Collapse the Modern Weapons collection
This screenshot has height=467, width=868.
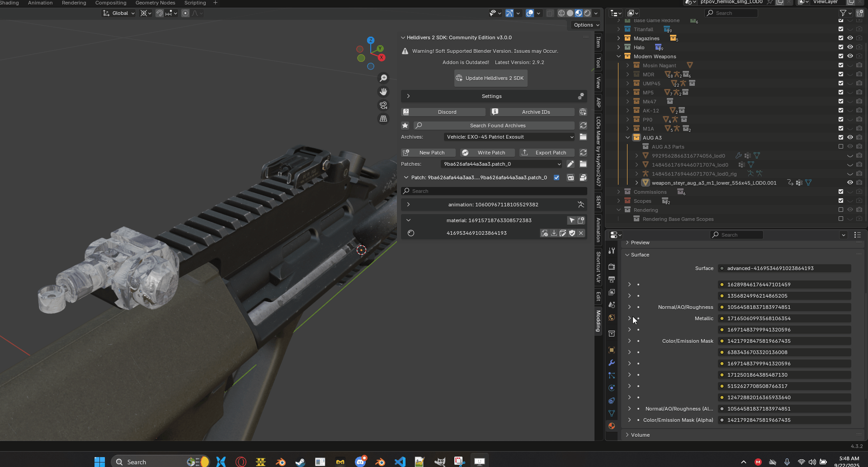pyautogui.click(x=618, y=56)
